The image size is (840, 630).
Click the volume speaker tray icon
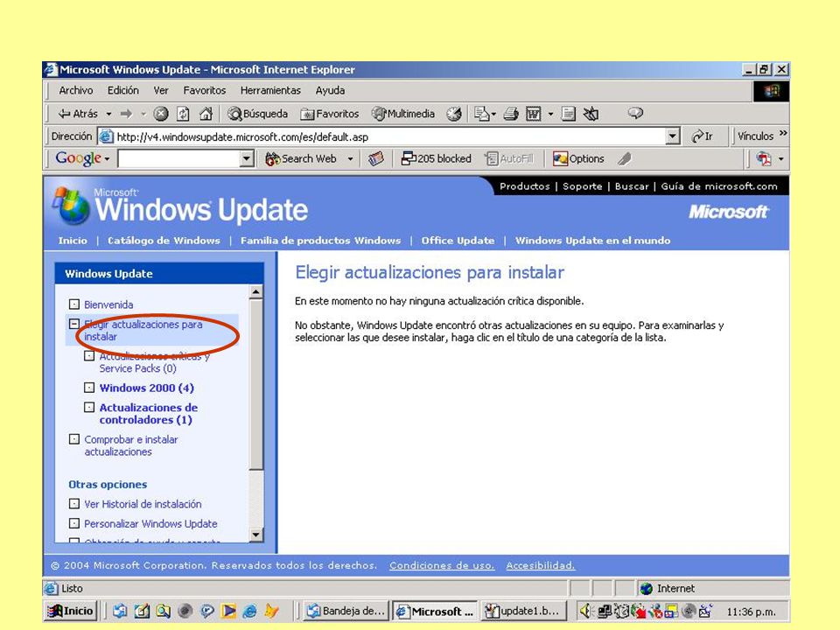(585, 611)
